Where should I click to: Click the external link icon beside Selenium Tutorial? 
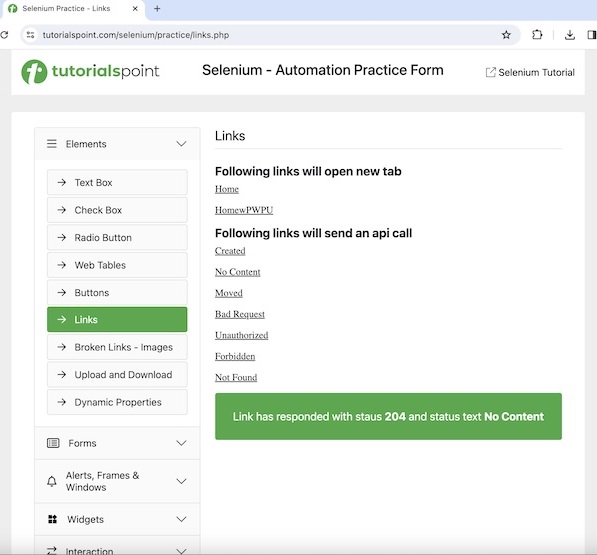tap(490, 72)
